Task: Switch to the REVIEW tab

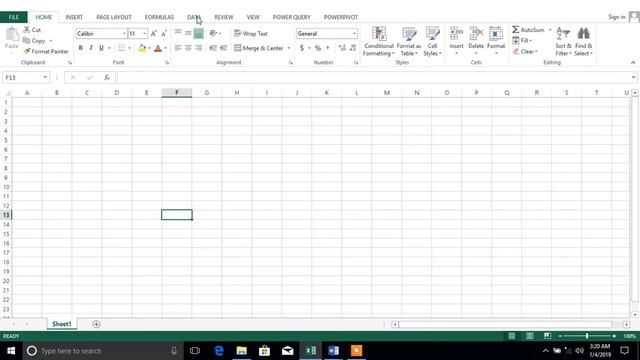Action: [x=224, y=17]
